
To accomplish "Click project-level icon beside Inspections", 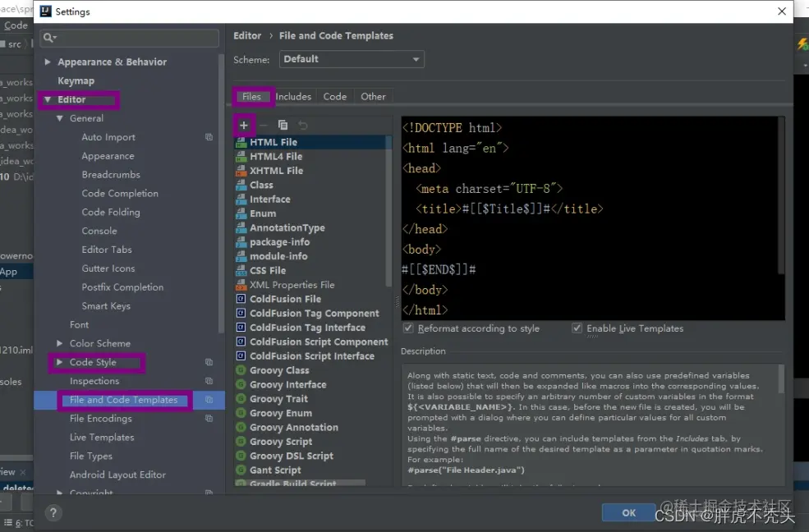I will coord(209,381).
